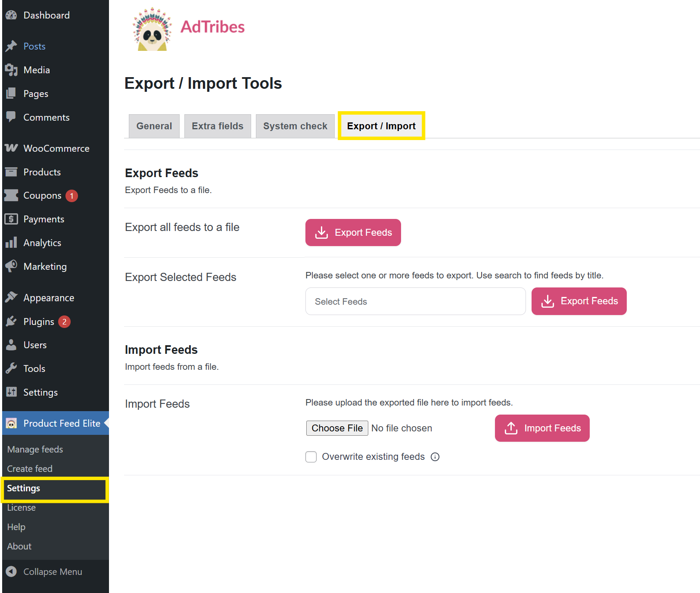
Task: Open the Media library icon
Action: click(x=11, y=70)
